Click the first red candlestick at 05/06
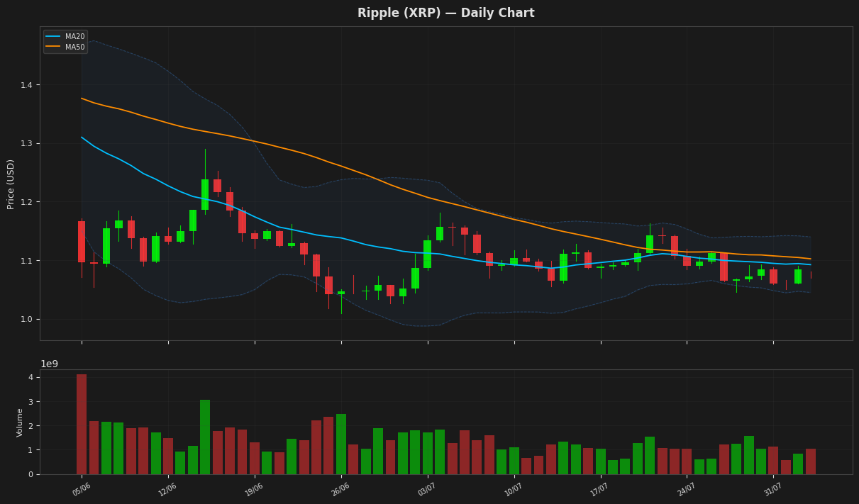This screenshot has height=504, width=859. (x=82, y=242)
